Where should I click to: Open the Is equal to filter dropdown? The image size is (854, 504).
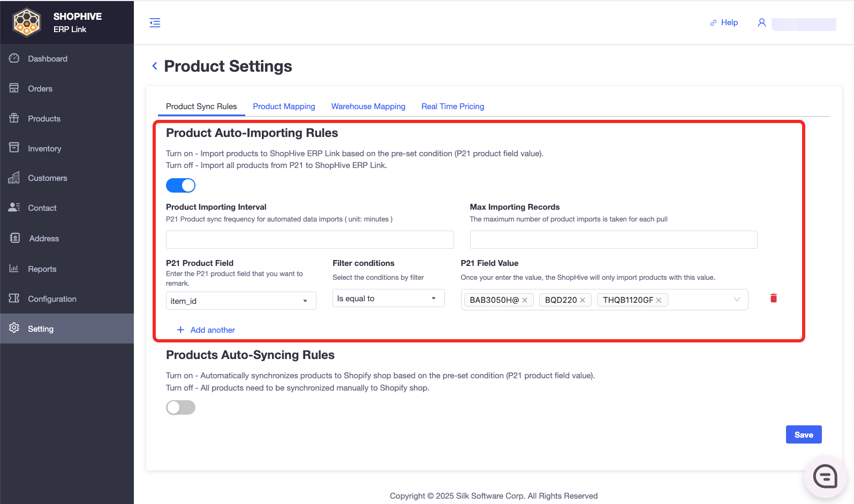tap(388, 298)
